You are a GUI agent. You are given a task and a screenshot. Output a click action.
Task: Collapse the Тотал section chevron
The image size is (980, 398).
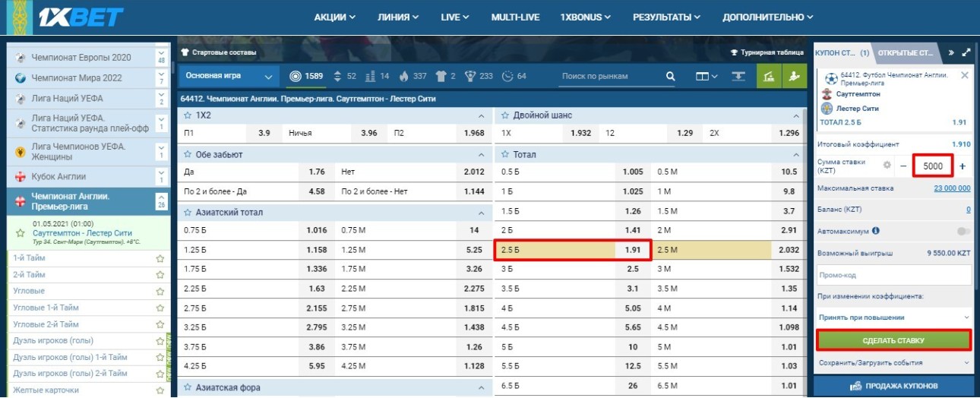point(796,155)
